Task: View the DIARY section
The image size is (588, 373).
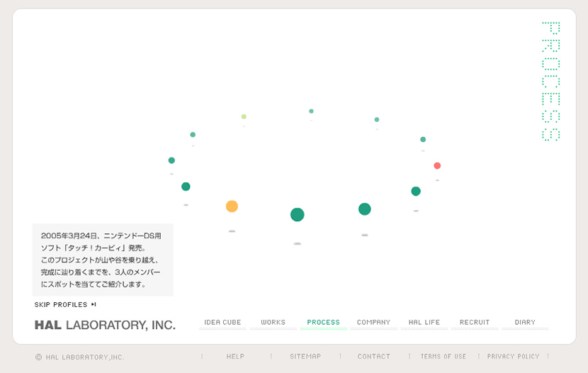Action: tap(525, 323)
